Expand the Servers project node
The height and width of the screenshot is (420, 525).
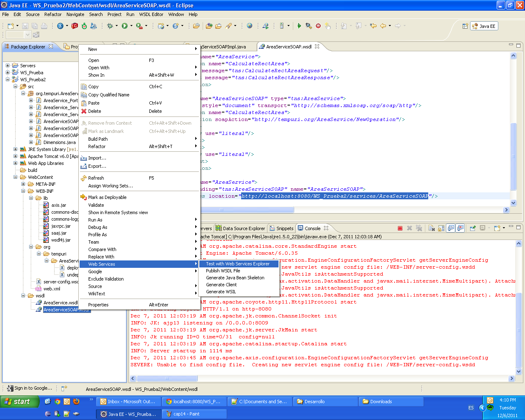coord(7,66)
